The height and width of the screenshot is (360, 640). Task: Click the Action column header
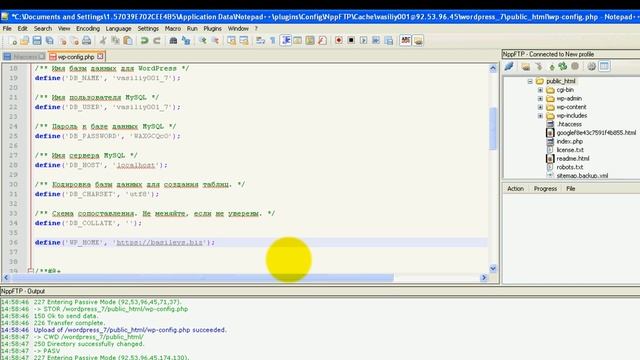pyautogui.click(x=516, y=189)
